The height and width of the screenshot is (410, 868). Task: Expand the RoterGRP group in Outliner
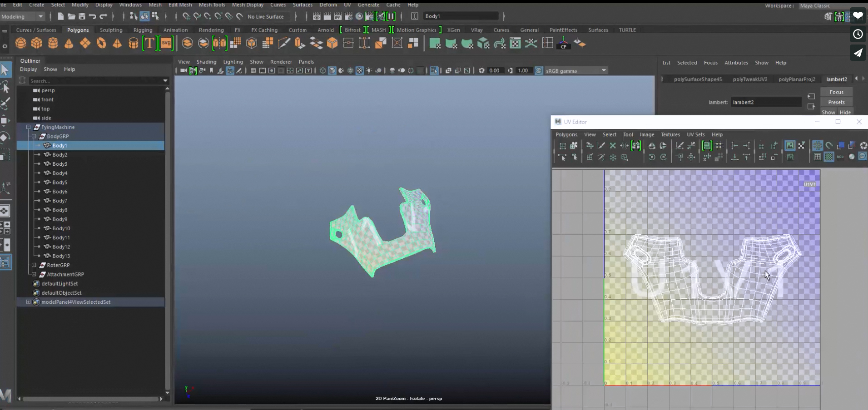pos(34,265)
